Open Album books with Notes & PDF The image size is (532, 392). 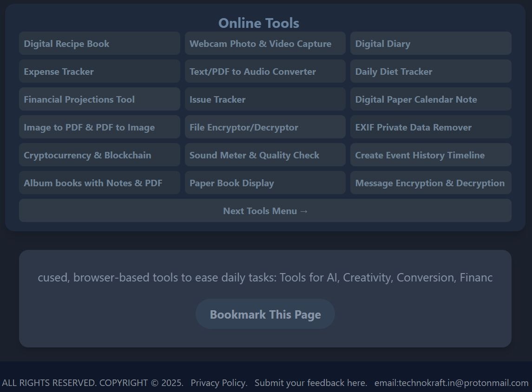[x=99, y=183]
